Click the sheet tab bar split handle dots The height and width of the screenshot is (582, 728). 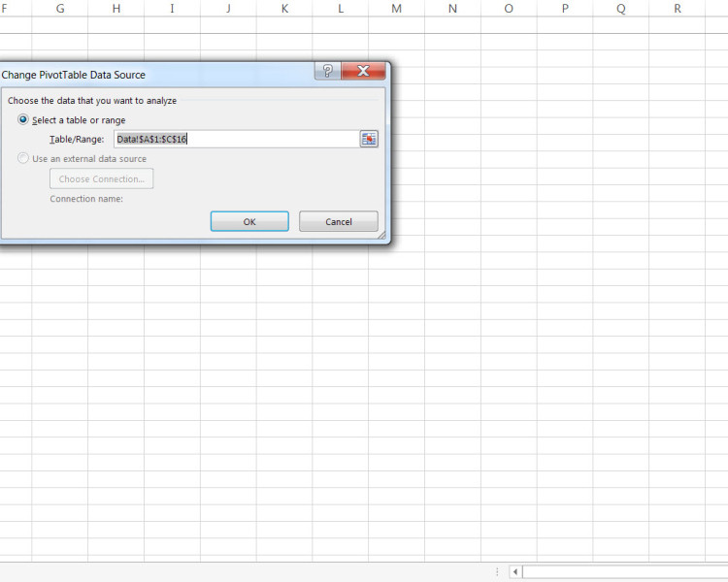pos(497,571)
